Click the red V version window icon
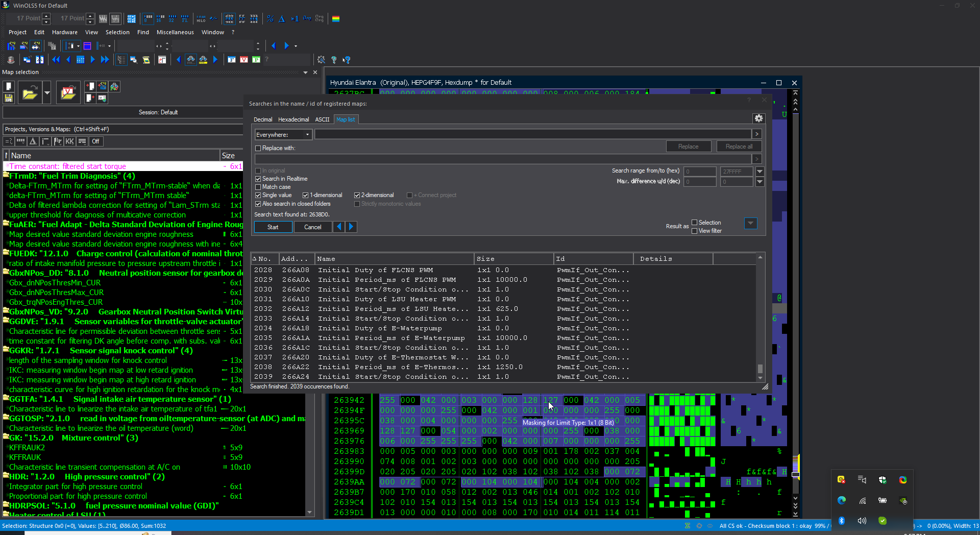The image size is (980, 535). pos(244,60)
